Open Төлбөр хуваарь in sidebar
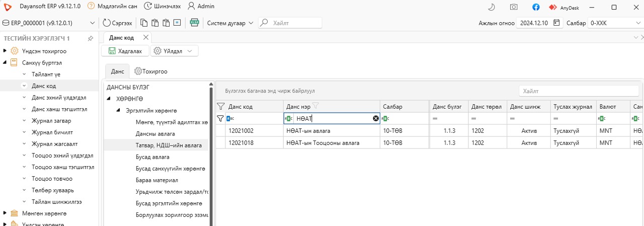The image size is (644, 226). [53, 190]
